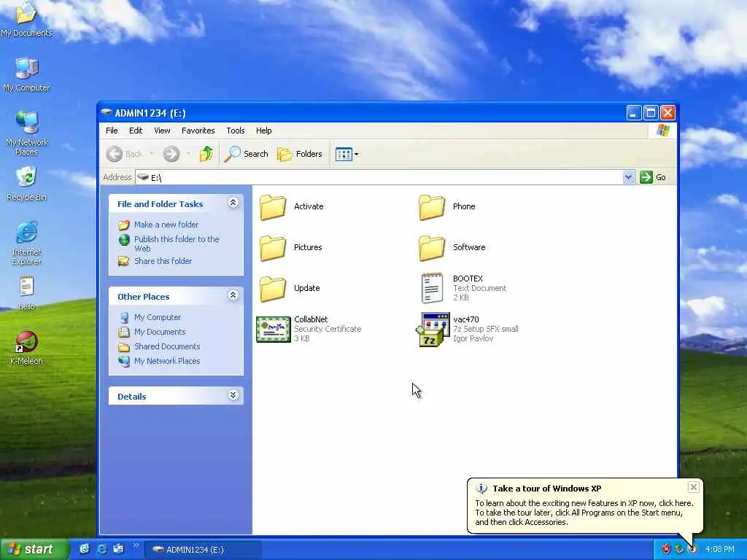Select the vac470 7z setup icon
Image resolution: width=747 pixels, height=560 pixels.
(433, 330)
